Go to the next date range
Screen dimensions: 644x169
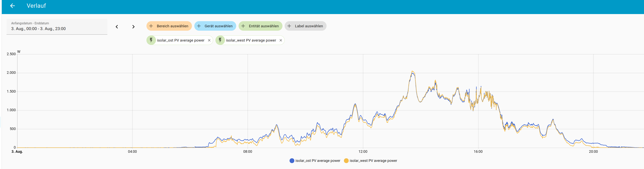pos(133,27)
